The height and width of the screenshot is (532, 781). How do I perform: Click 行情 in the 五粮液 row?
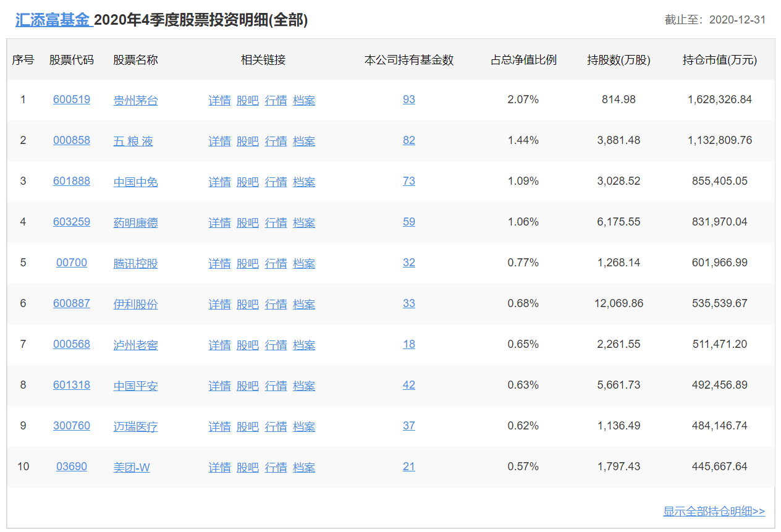[276, 141]
